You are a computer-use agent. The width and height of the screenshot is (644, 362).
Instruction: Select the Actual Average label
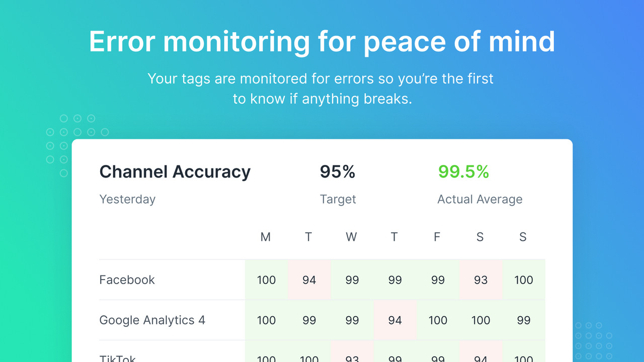[479, 199]
